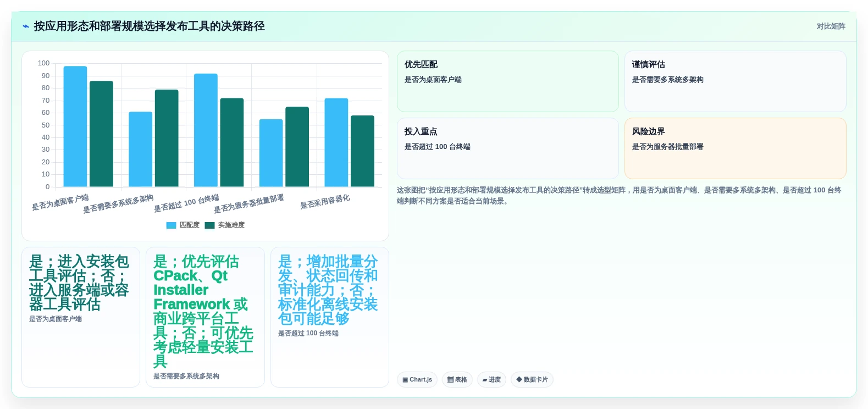This screenshot has height=409, width=868.
Task: Select the 谨慎评估 card
Action: (735, 81)
